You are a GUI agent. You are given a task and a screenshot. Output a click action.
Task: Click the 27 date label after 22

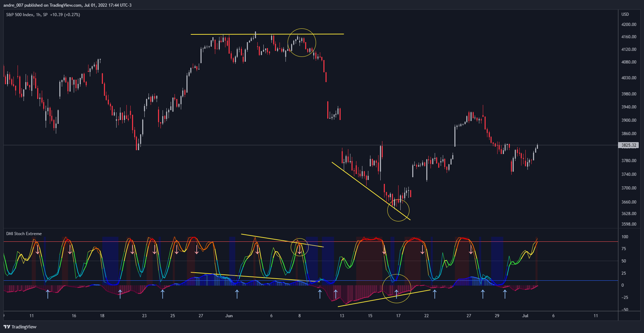[x=469, y=316]
